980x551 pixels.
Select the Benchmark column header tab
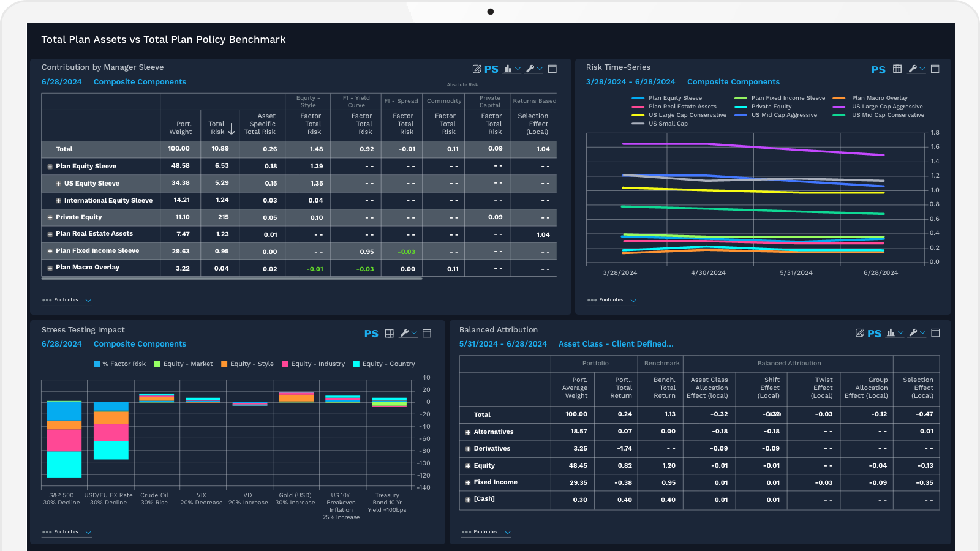(x=661, y=363)
